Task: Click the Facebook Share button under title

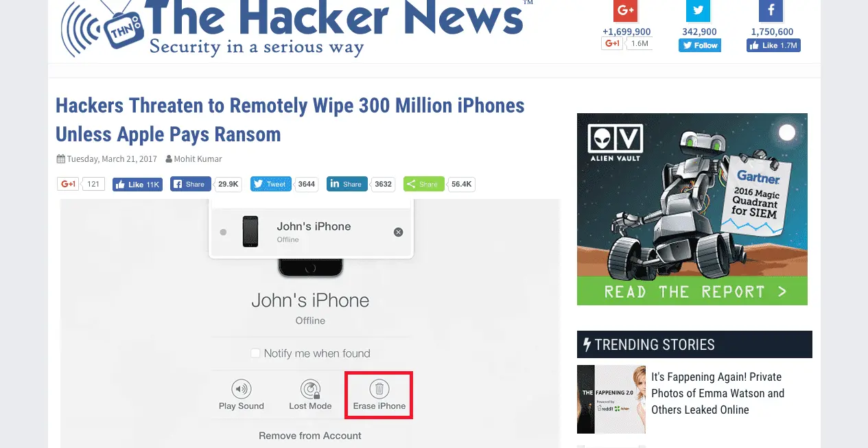Action: click(190, 184)
